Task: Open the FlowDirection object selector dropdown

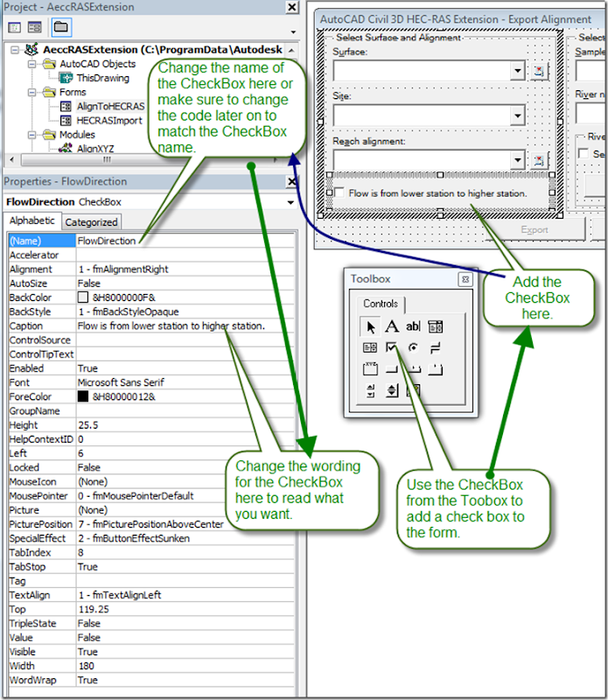Action: click(x=290, y=202)
